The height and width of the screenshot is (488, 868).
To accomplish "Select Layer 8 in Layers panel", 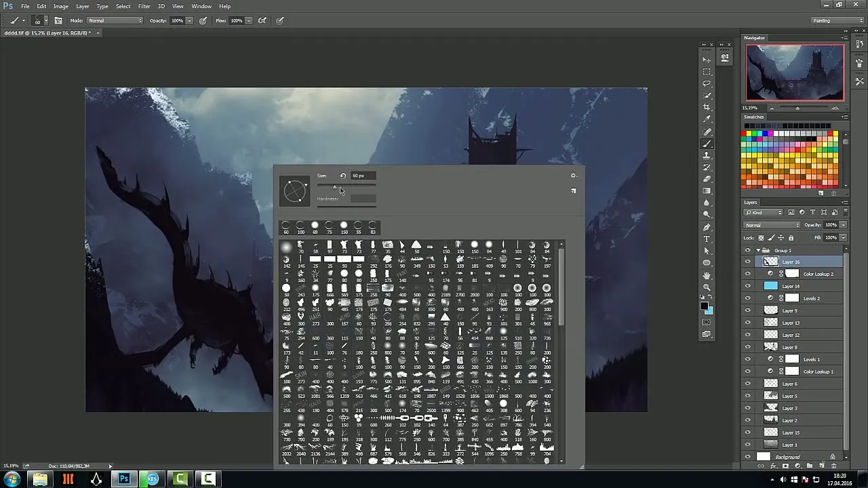I will pyautogui.click(x=807, y=347).
